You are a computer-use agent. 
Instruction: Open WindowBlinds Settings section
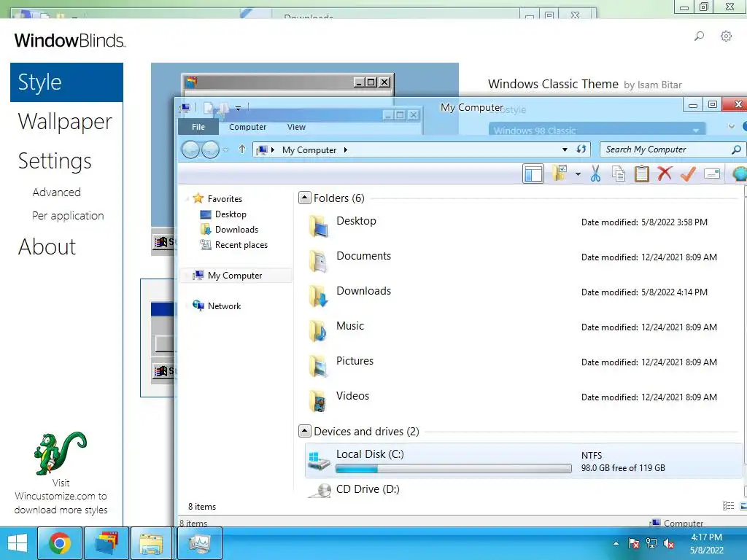(55, 161)
